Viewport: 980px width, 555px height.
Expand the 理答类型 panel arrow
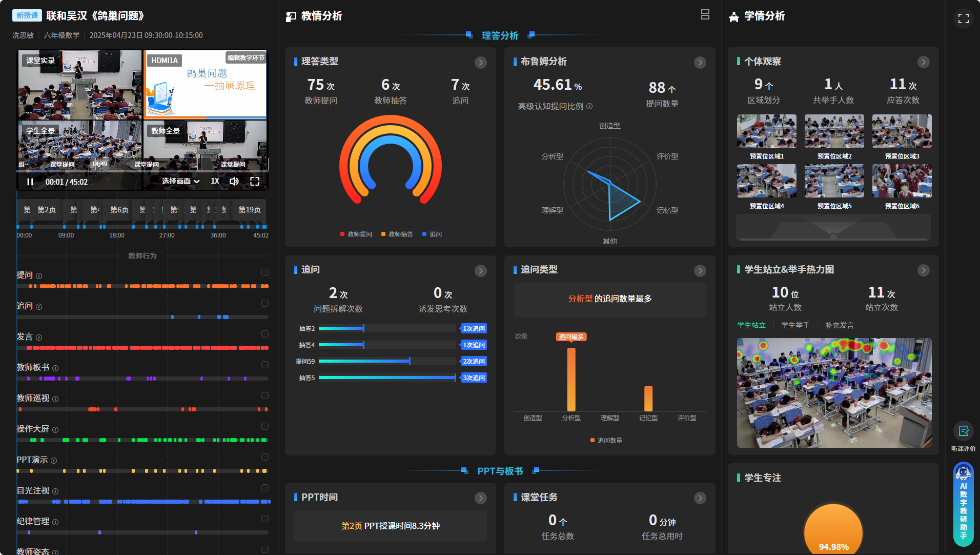[x=480, y=63]
